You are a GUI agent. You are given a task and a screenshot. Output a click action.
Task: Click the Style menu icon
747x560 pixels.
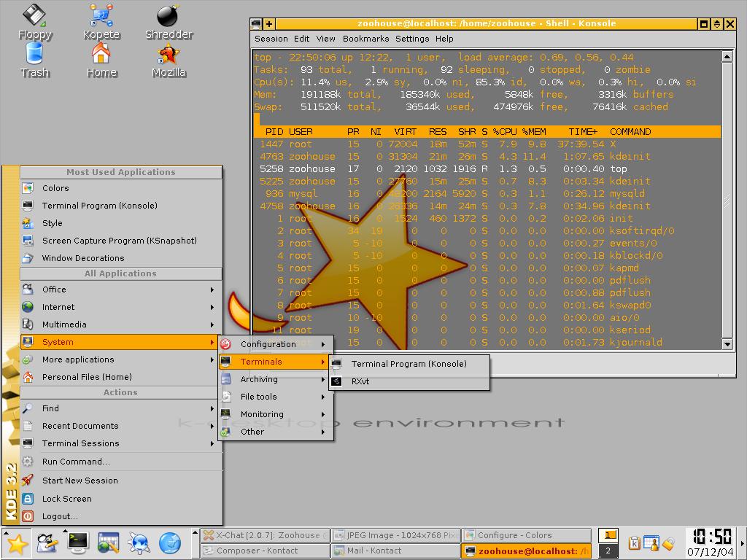28,223
